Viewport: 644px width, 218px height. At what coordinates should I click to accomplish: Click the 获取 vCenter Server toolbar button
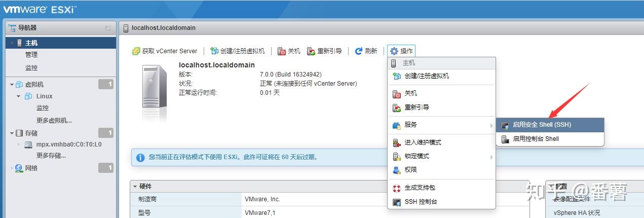165,51
